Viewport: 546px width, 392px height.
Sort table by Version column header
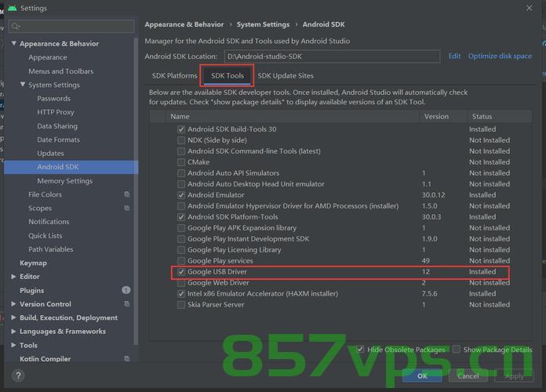pos(442,117)
